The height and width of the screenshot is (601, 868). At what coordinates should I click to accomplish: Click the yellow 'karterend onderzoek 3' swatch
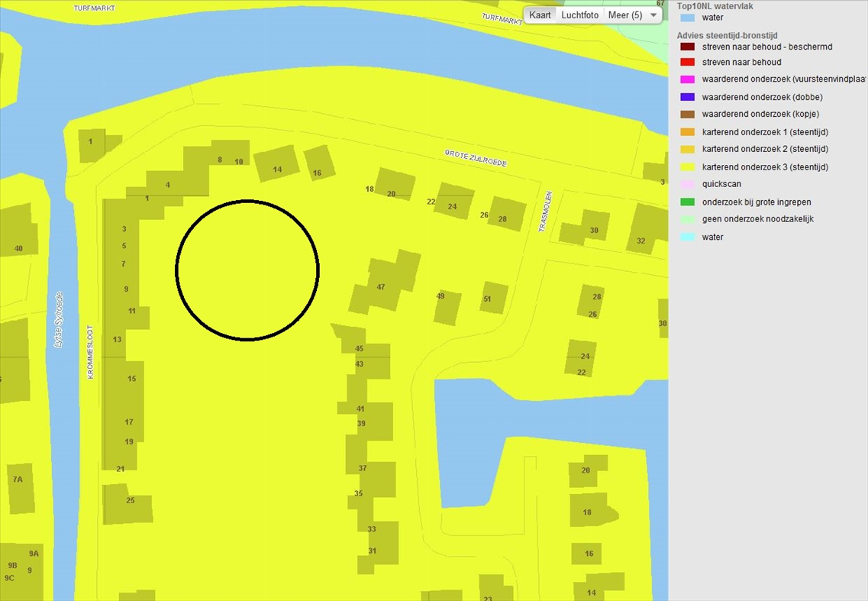tap(688, 166)
